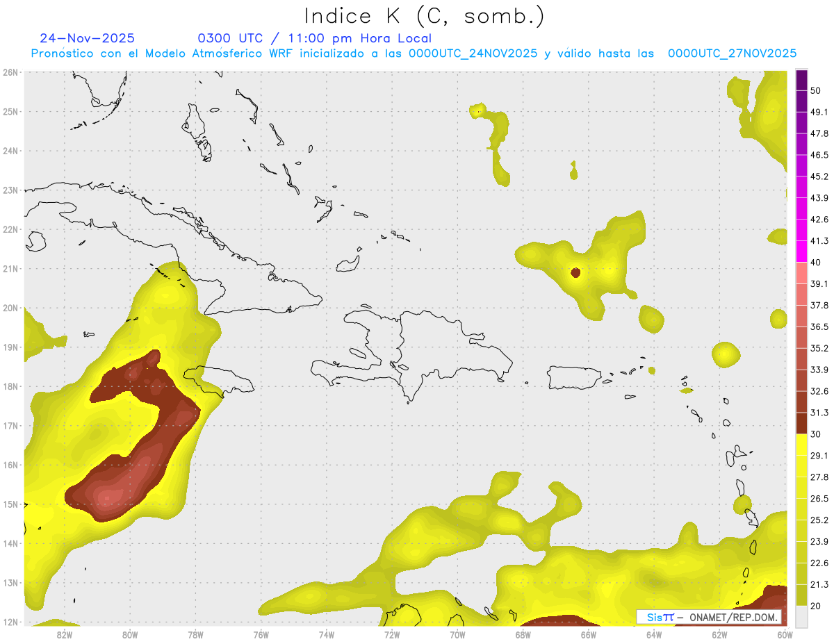The image size is (834, 644).
Task: Pick the salmon swatch between 39.1 and 40
Action: click(x=801, y=272)
